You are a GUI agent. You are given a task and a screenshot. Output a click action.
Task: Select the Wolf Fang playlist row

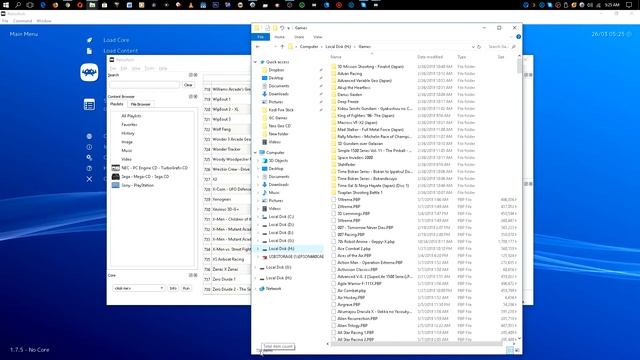coord(227,129)
